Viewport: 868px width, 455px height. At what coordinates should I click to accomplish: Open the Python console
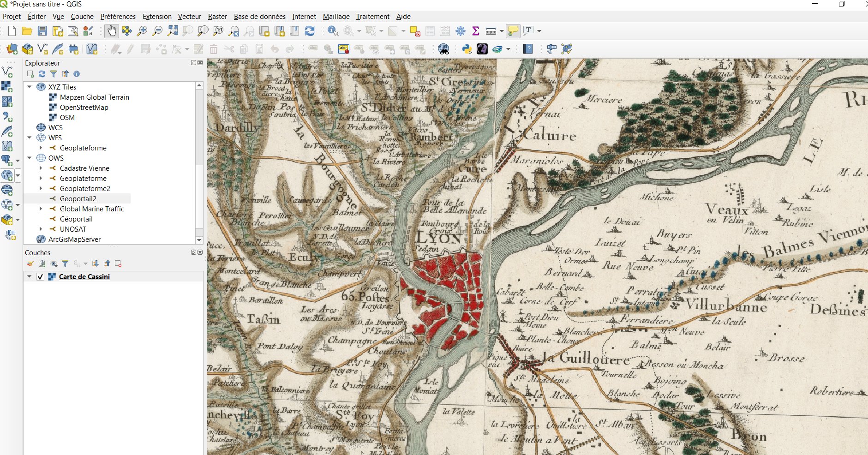[x=467, y=49]
